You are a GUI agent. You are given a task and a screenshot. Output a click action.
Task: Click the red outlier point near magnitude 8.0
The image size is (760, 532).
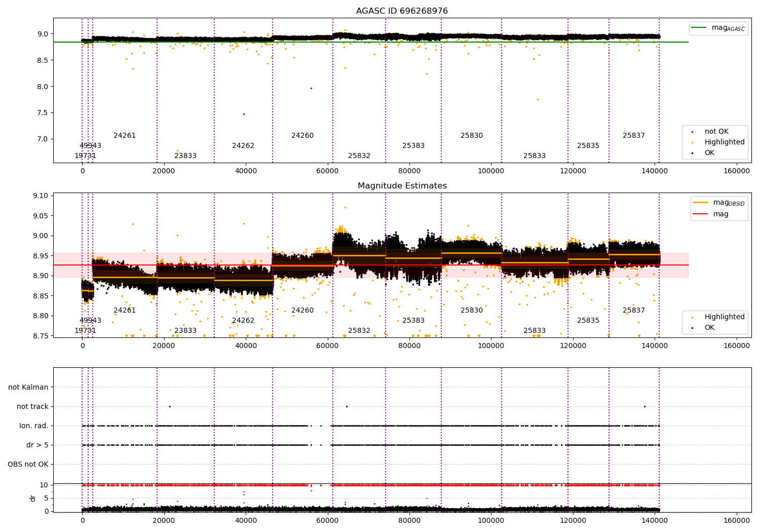[311, 88]
